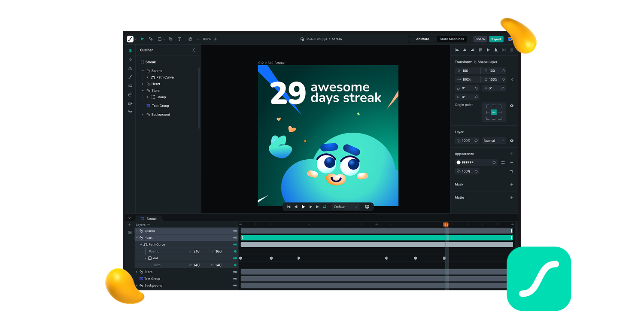Select the Text tool
644x322 pixels.
[179, 39]
